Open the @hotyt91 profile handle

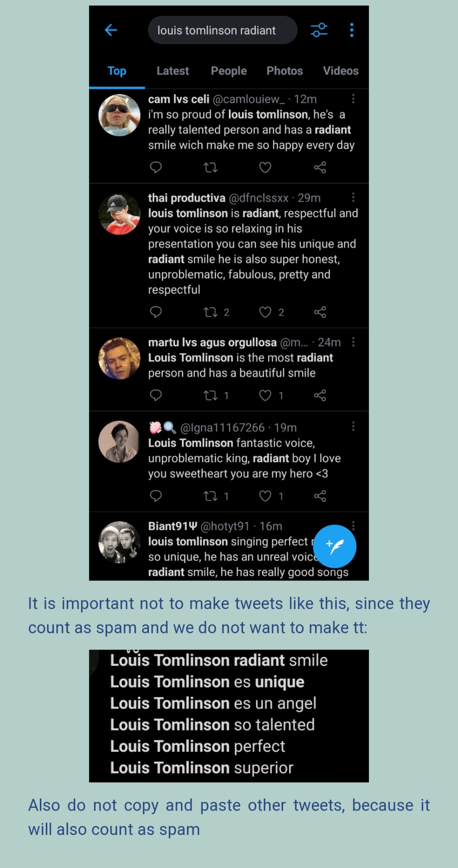(x=225, y=526)
